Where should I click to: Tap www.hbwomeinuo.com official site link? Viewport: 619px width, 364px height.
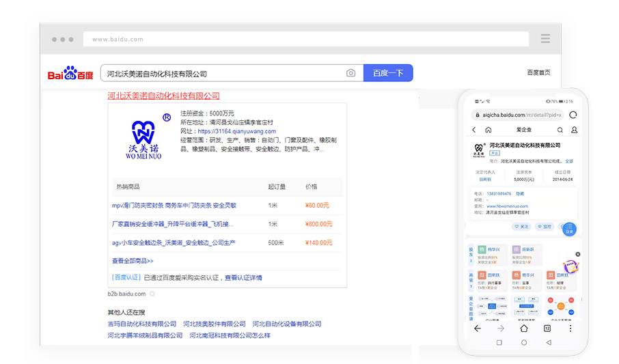click(507, 206)
